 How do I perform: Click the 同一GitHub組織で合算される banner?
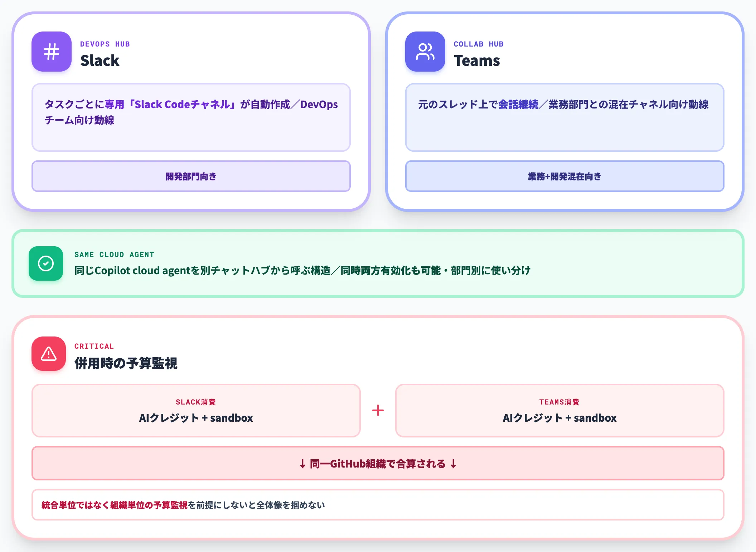[378, 463]
